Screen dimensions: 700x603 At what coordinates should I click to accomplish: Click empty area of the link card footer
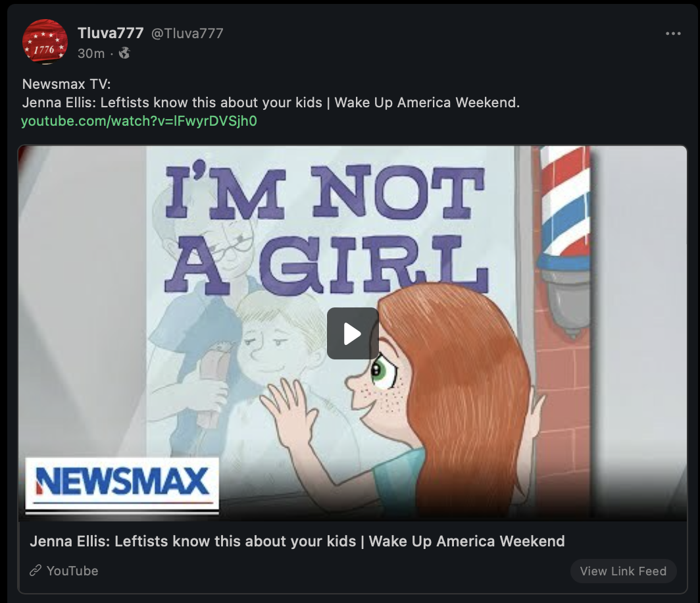click(x=335, y=571)
